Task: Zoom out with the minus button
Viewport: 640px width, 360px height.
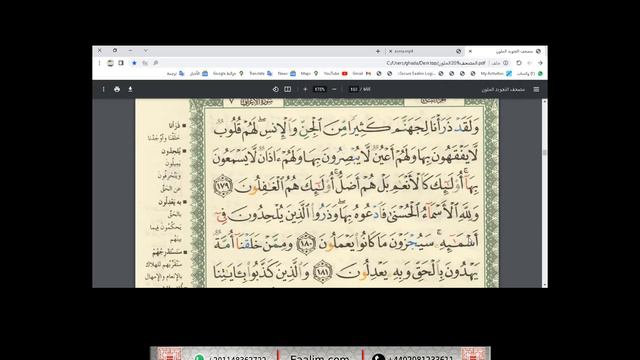Action: tap(334, 89)
